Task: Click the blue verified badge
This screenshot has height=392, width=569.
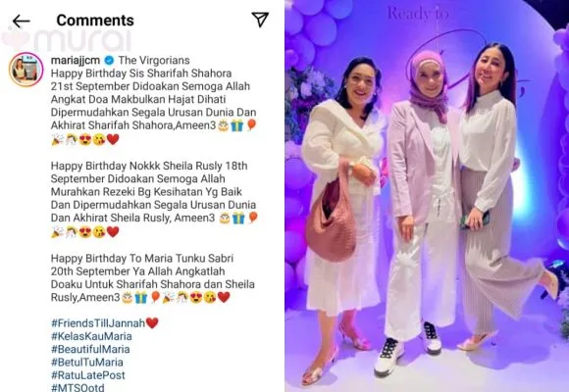Action: coord(109,60)
